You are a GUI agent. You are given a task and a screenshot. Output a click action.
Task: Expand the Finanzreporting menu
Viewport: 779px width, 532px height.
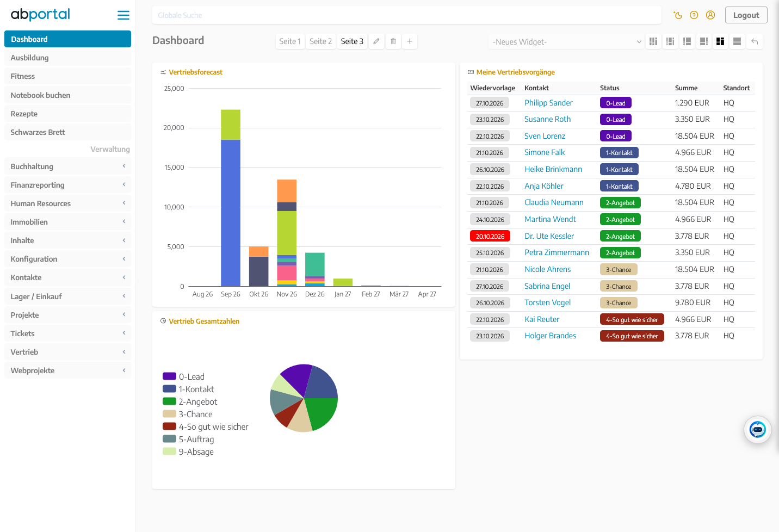(67, 185)
